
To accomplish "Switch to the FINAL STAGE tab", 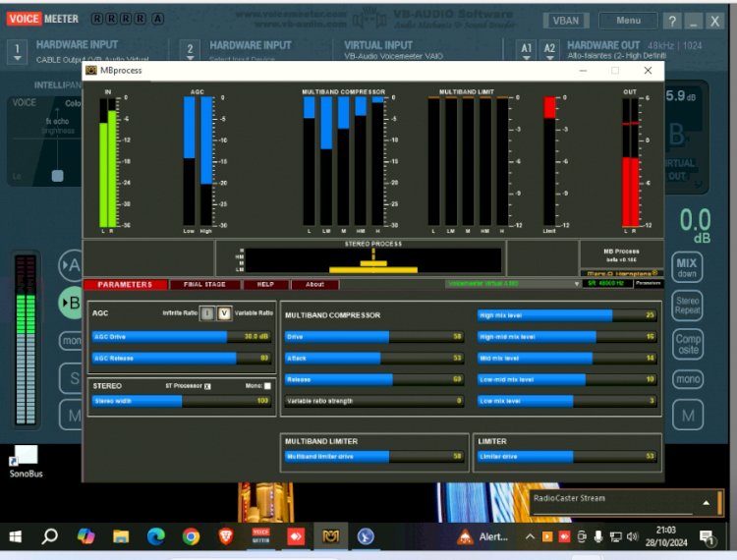I will pyautogui.click(x=204, y=285).
